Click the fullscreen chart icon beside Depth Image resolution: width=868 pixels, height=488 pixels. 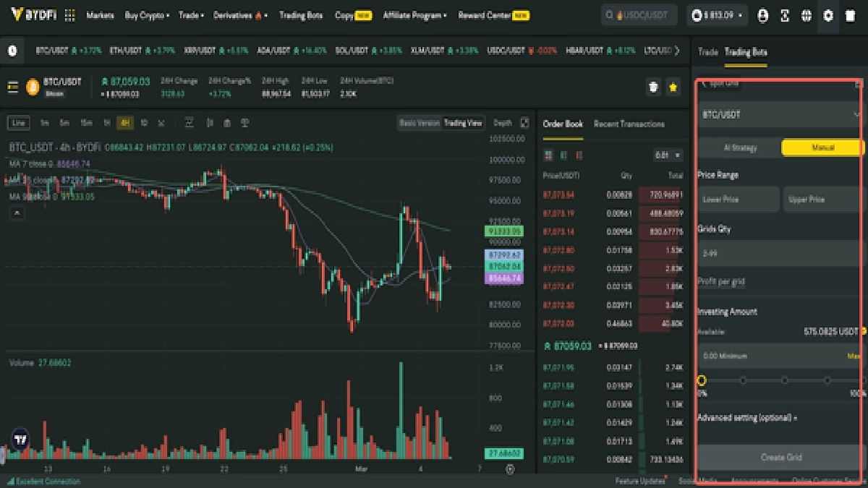coord(524,123)
